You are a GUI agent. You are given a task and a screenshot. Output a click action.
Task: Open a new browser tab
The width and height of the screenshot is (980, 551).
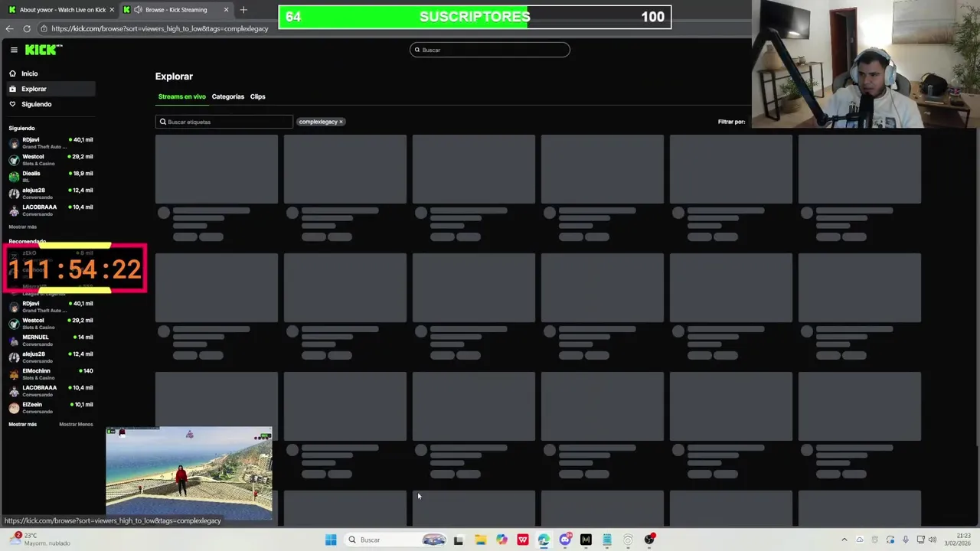(243, 10)
